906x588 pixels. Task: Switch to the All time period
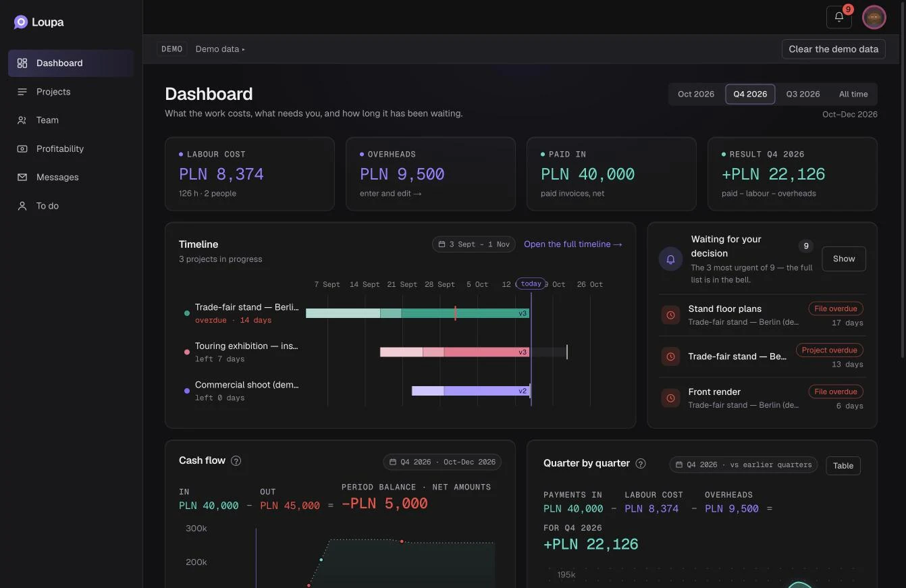853,95
